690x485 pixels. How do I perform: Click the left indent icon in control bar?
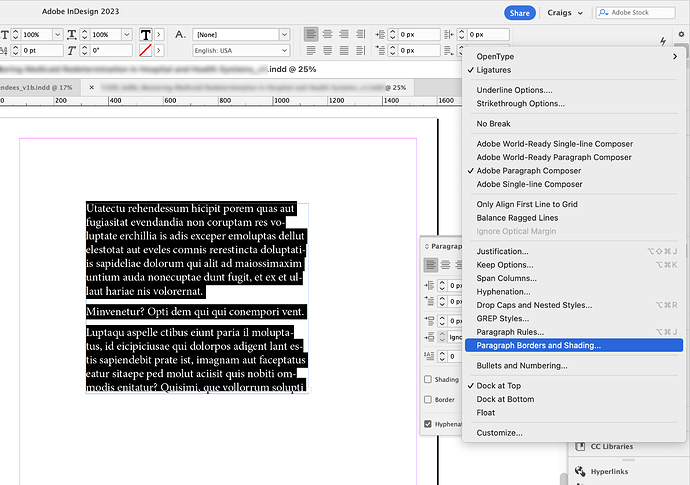click(380, 34)
